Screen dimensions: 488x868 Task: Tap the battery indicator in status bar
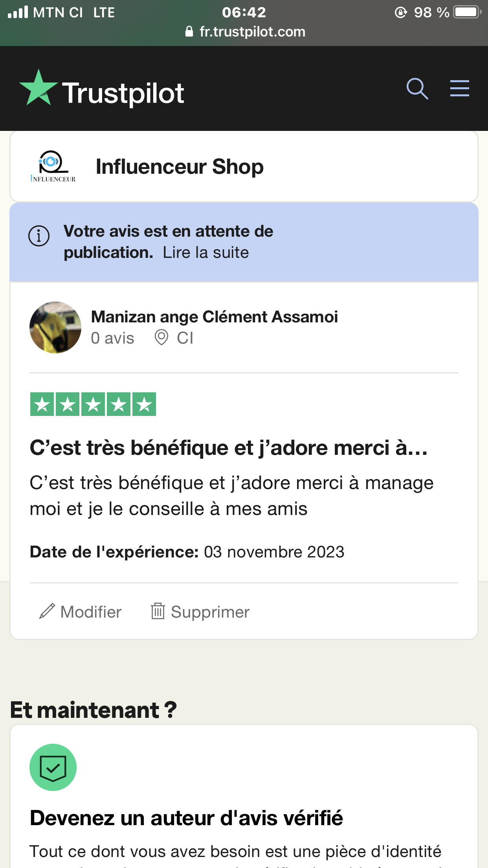[466, 12]
